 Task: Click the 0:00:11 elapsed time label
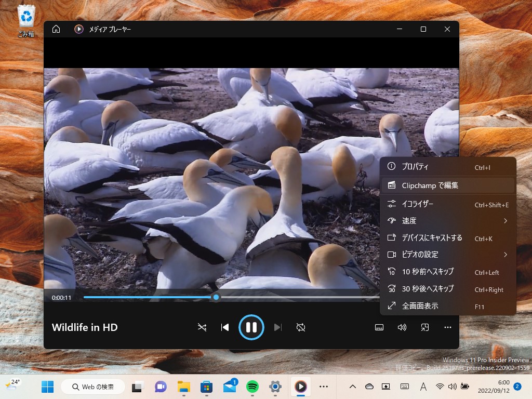click(61, 298)
